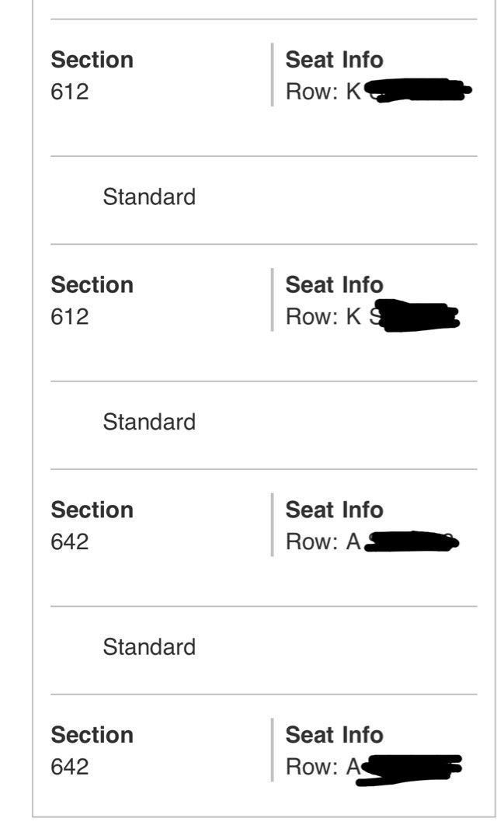
Task: Select the Row: A text on the third ticket
Action: click(323, 541)
